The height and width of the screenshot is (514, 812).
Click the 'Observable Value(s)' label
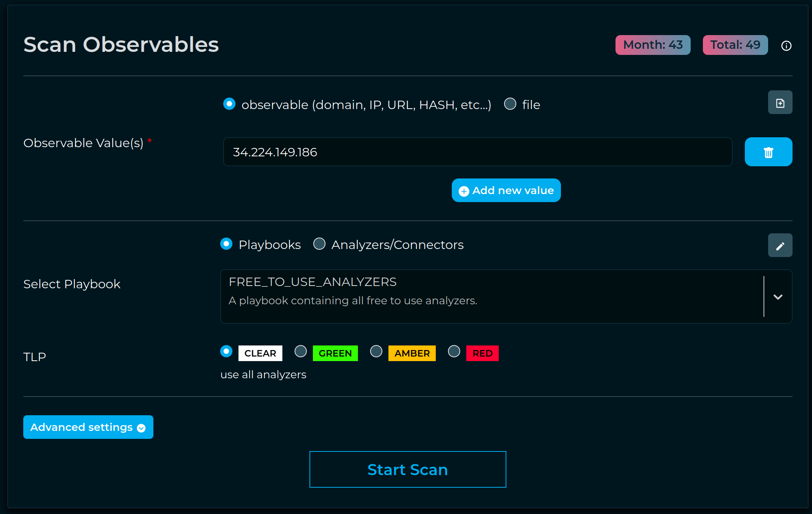pos(83,143)
